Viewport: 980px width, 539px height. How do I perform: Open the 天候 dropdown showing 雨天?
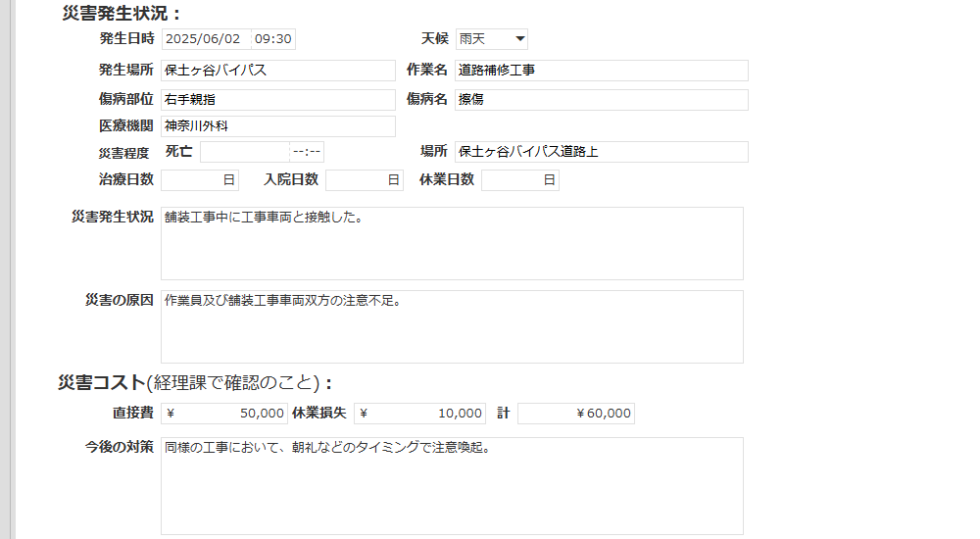click(x=492, y=39)
